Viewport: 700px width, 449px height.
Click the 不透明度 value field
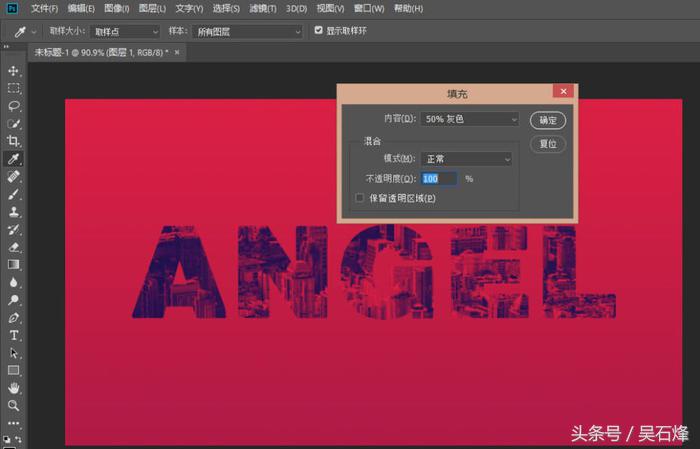pyautogui.click(x=439, y=179)
